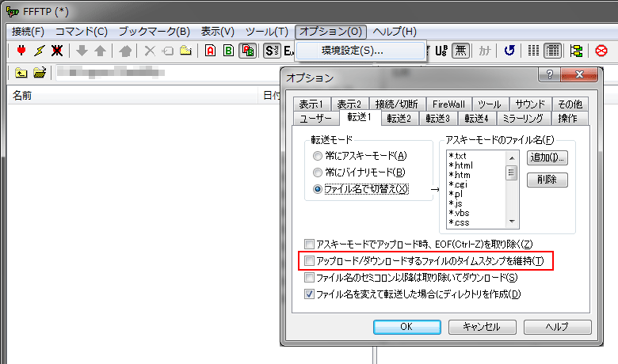
Task: Click the キャンセル button
Action: tap(482, 327)
